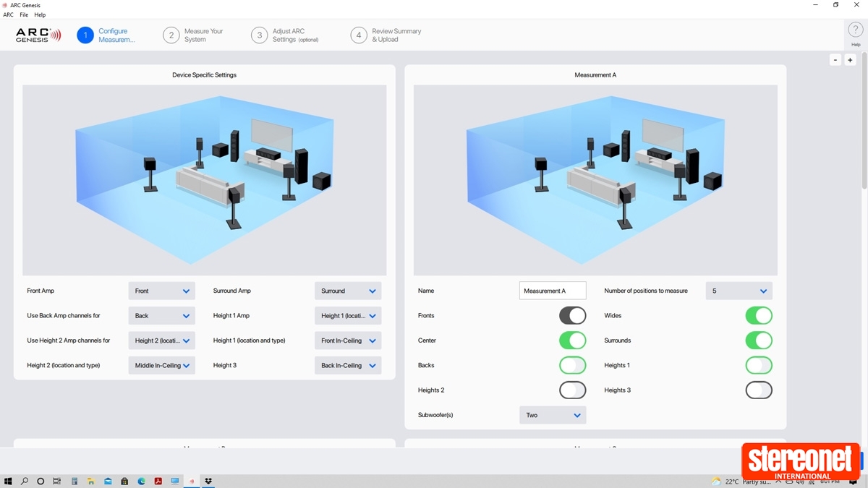Open Dropbox from the taskbar

pyautogui.click(x=208, y=481)
